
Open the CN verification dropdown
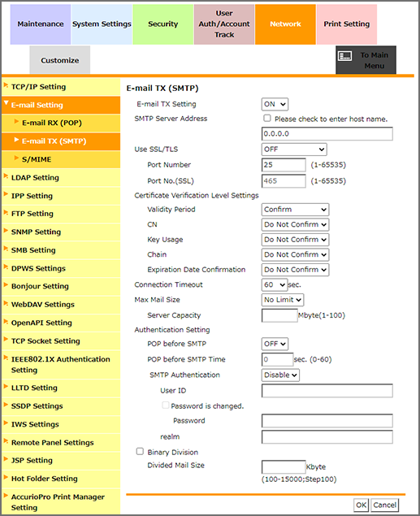[296, 225]
